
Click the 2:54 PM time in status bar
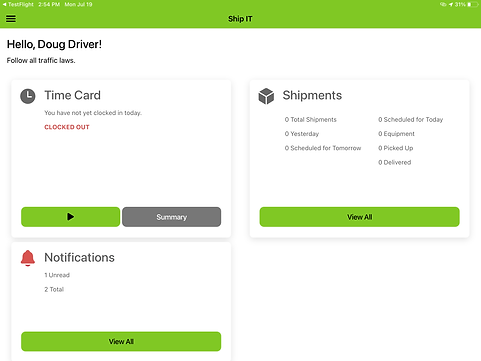point(49,4)
